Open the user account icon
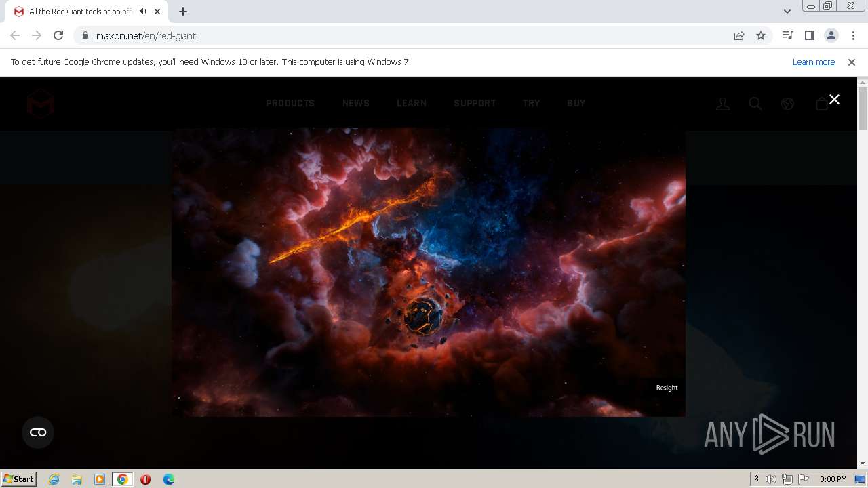This screenshot has height=488, width=868. coord(723,104)
